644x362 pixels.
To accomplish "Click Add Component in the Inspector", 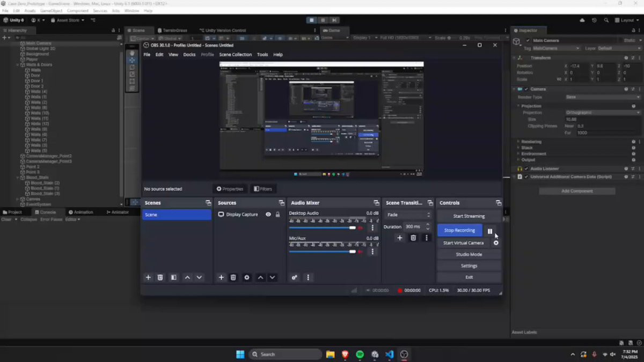I will point(577,191).
